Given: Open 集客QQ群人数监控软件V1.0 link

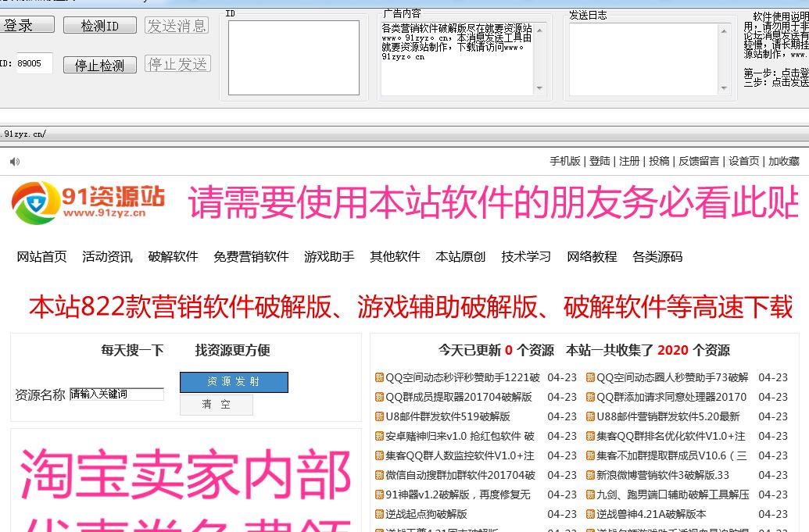Looking at the screenshot, I should point(460,455).
